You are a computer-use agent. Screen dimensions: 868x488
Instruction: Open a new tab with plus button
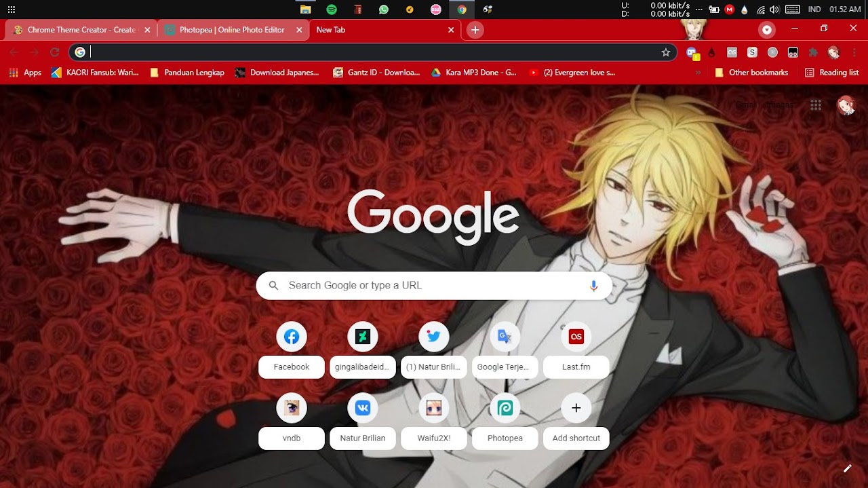[x=475, y=30]
